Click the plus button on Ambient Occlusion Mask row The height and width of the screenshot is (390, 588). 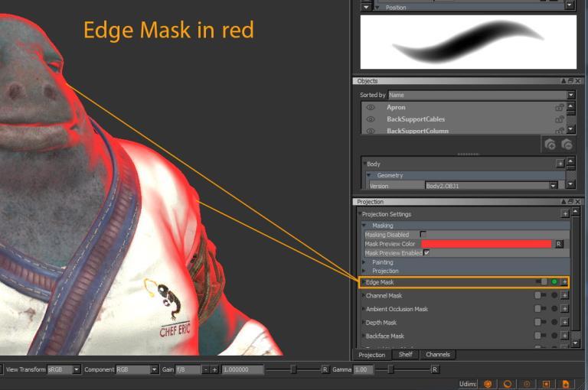click(564, 309)
